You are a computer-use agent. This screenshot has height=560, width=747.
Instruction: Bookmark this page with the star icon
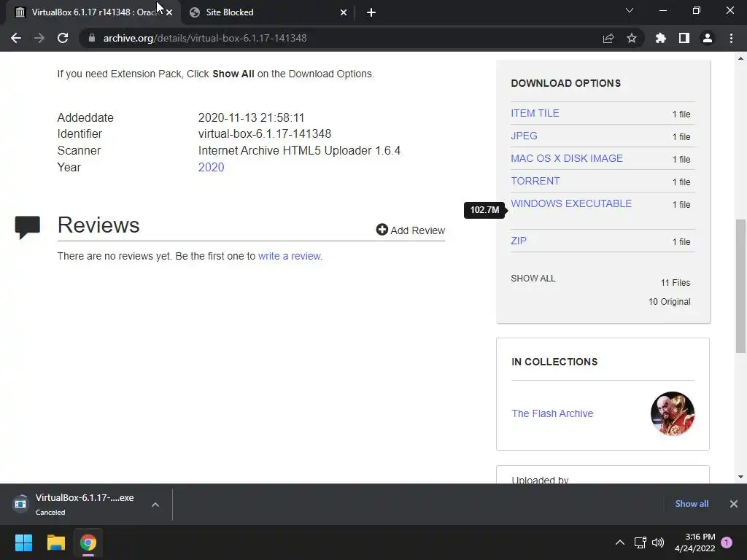point(632,38)
